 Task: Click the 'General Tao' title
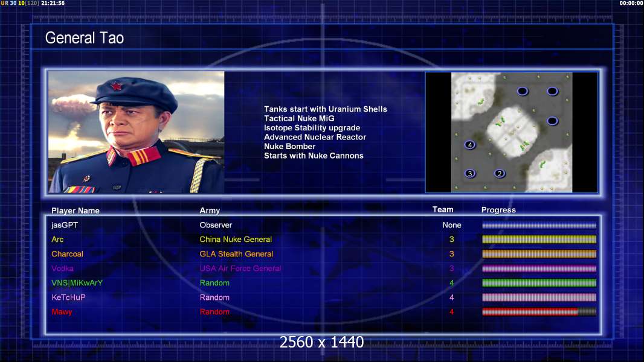point(84,38)
